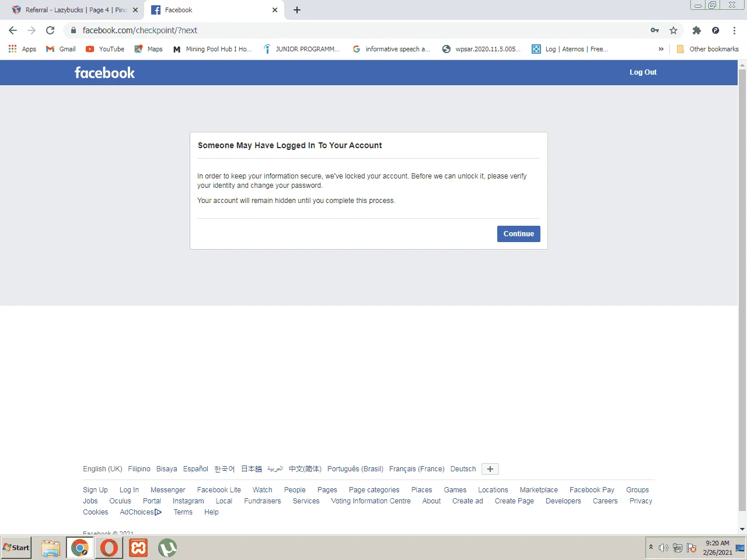
Task: Click the browser back arrow
Action: (13, 30)
